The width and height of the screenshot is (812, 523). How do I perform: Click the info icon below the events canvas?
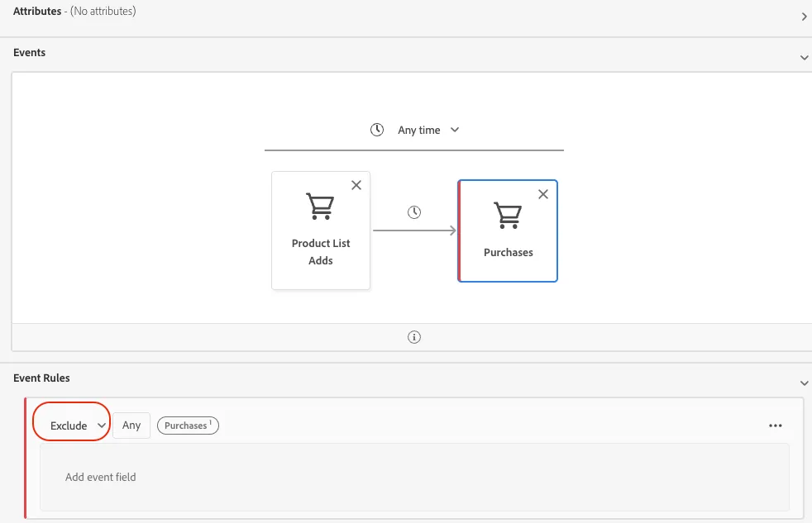[x=414, y=337]
